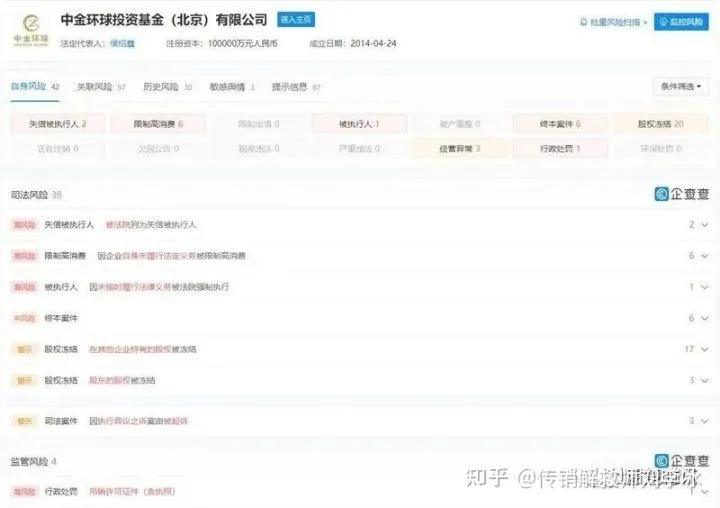Expand the 终本案件 row chevron
720x508 pixels.
pos(704,318)
